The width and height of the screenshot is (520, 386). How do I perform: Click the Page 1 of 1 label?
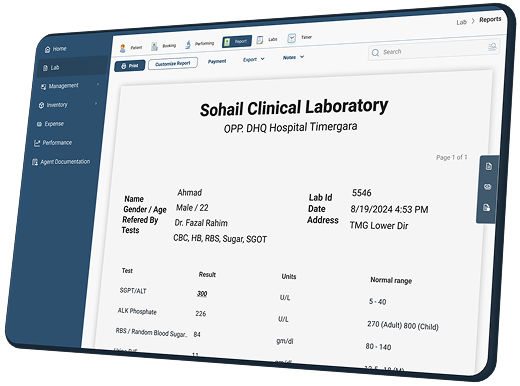(452, 157)
